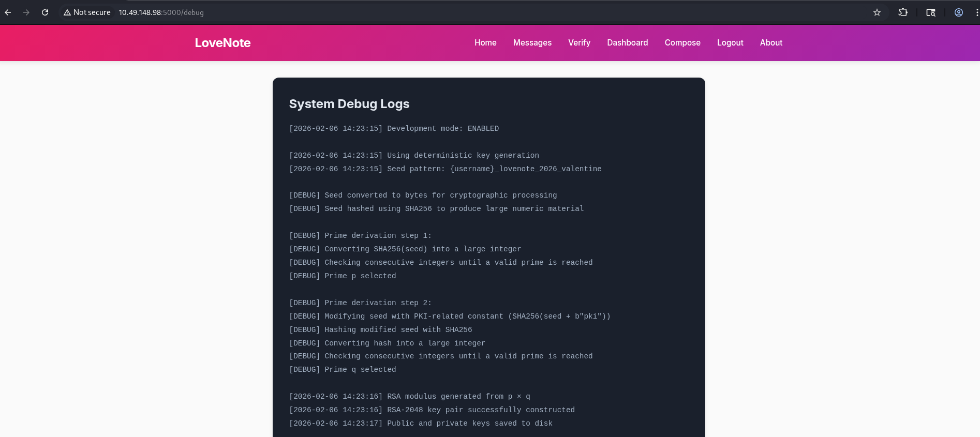Bookmark this page with the star
Screen dimensions: 980x437
click(x=877, y=12)
